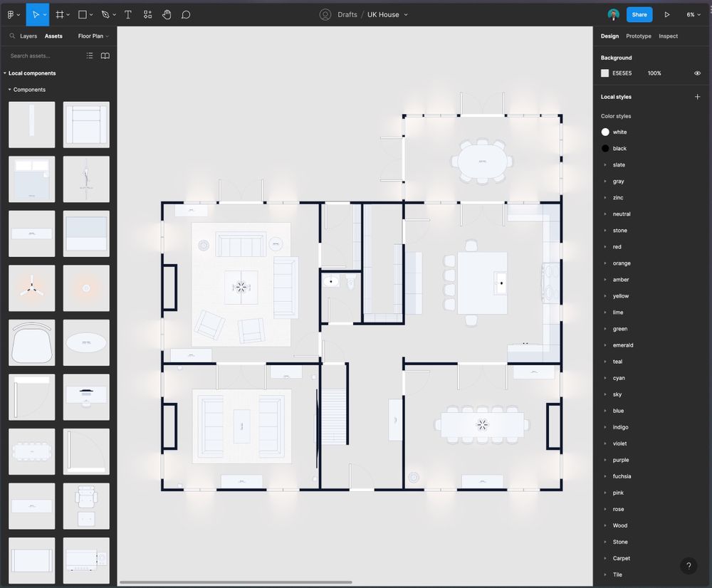Select the armchair top-view component thumbnail

[32, 342]
